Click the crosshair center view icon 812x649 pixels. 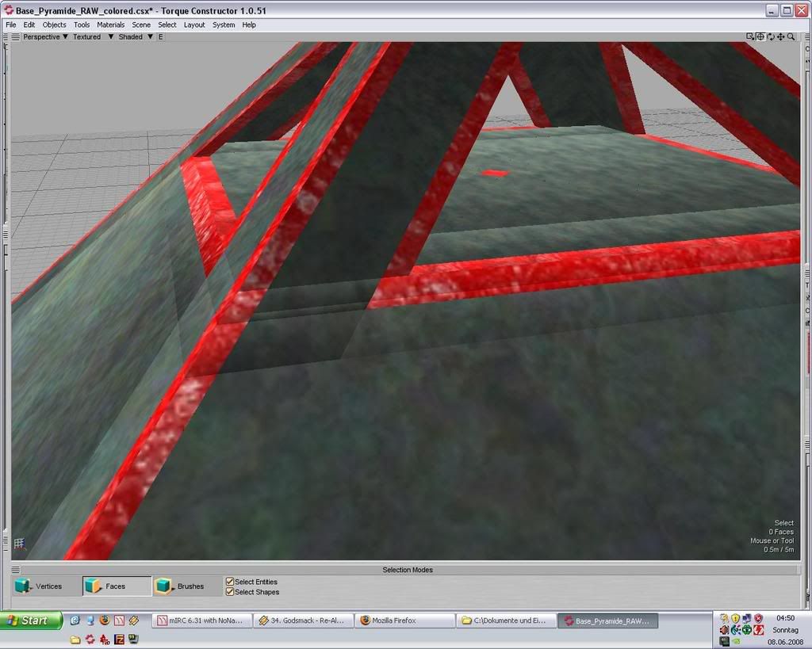pyautogui.click(x=760, y=36)
